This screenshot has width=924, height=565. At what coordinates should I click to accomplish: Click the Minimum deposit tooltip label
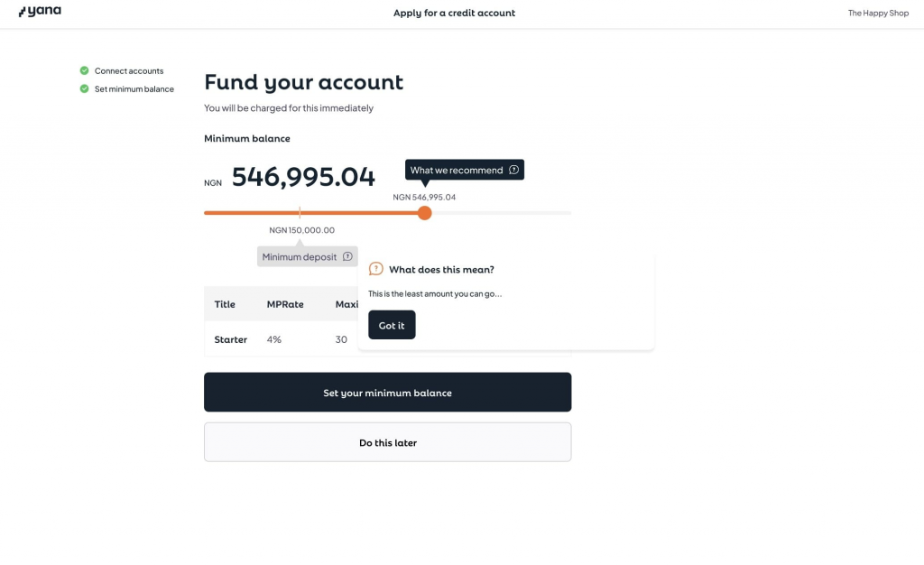click(300, 257)
